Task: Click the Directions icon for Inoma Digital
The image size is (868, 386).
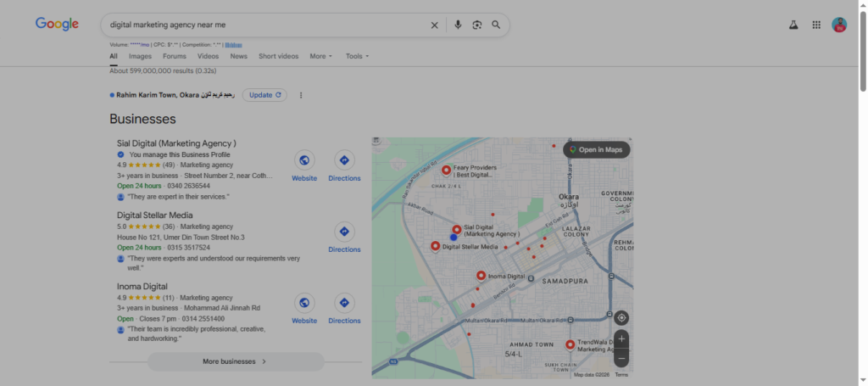Action: click(344, 303)
